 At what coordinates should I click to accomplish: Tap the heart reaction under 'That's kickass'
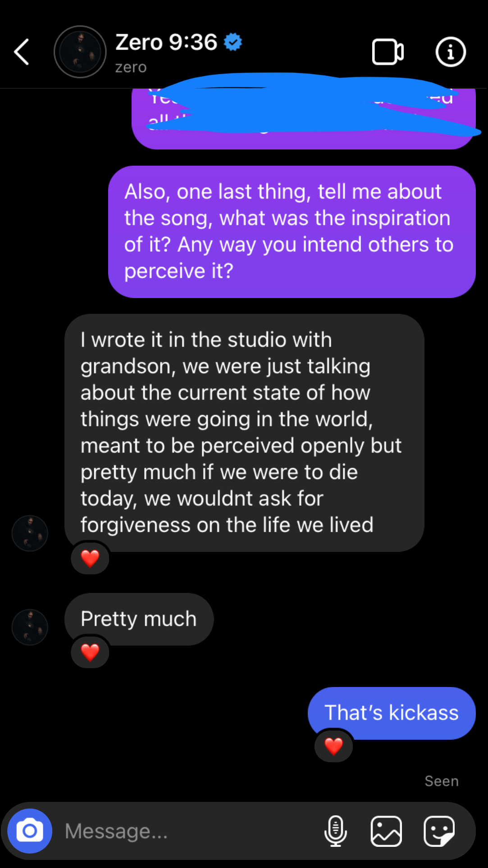point(333,746)
